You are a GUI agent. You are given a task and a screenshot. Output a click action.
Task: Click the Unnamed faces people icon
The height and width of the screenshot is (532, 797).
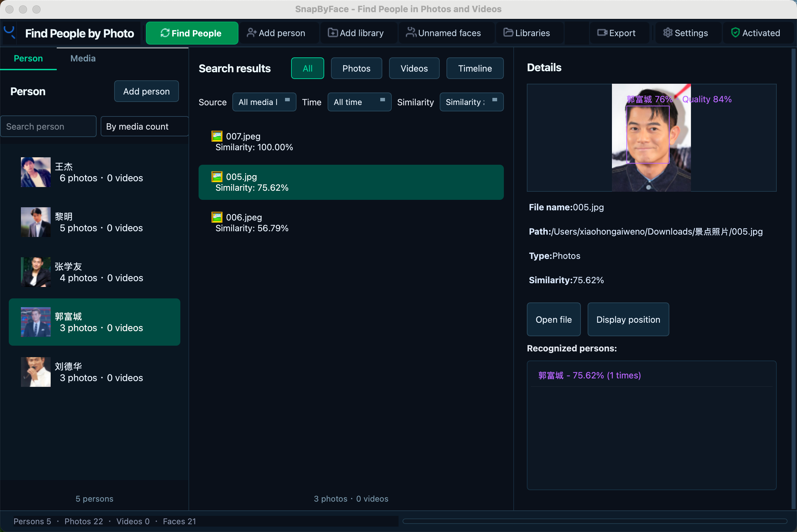pyautogui.click(x=411, y=33)
